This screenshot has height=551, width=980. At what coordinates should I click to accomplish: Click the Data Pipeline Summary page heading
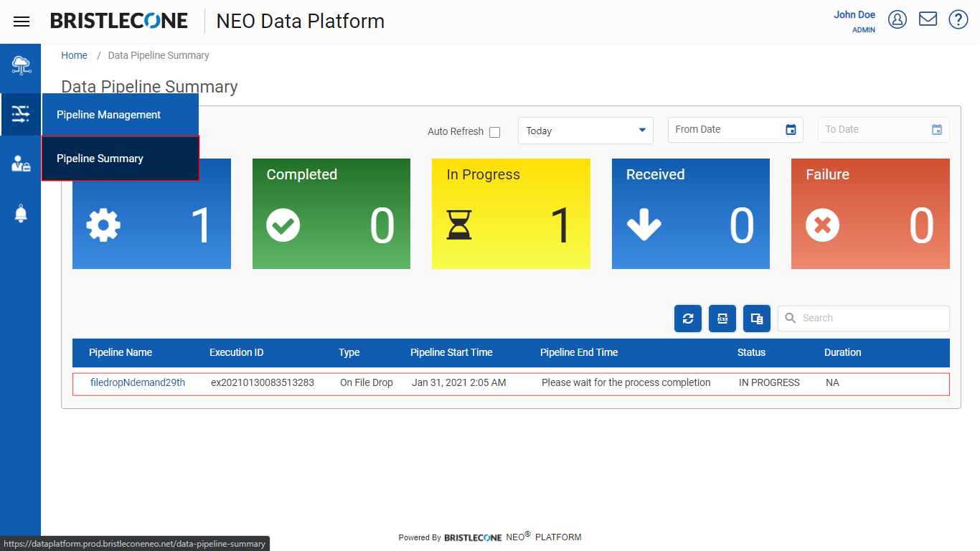149,87
